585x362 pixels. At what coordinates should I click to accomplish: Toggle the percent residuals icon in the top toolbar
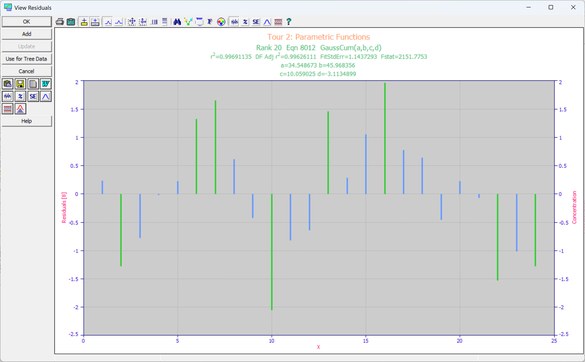[245, 22]
